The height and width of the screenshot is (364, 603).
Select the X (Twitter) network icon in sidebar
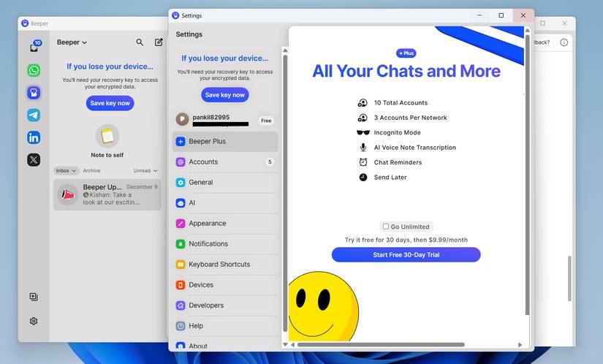pyautogui.click(x=34, y=159)
